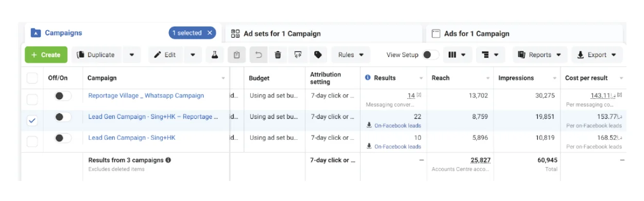Image resolution: width=644 pixels, height=201 pixels.
Task: Tick checkbox for Lead Gen Campaign - Sing+HK
Action: (x=32, y=142)
